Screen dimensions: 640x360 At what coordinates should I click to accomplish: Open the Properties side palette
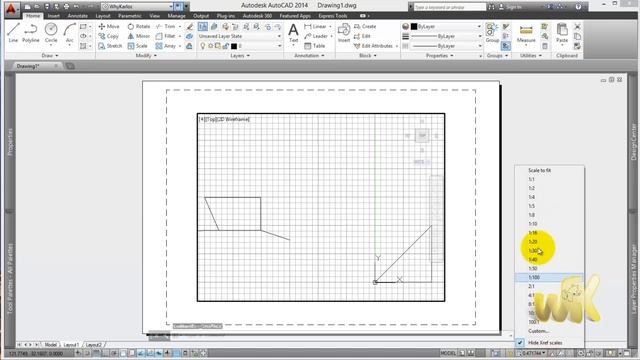(x=10, y=142)
